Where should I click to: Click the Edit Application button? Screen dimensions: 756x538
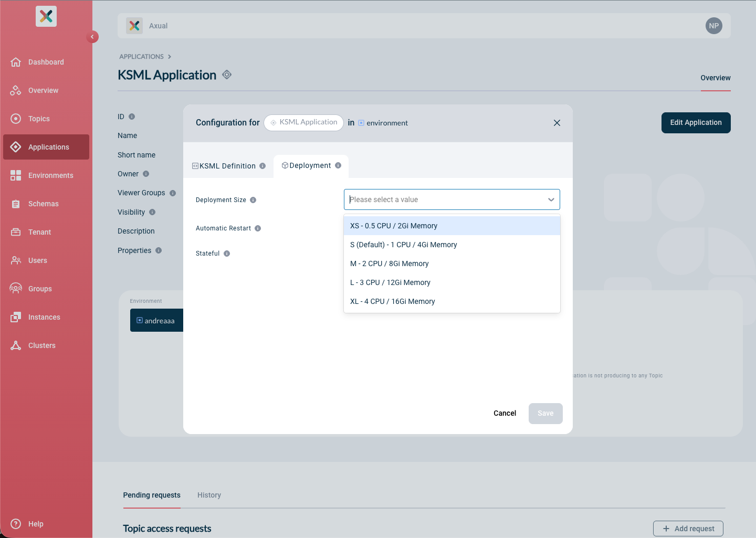pos(696,122)
